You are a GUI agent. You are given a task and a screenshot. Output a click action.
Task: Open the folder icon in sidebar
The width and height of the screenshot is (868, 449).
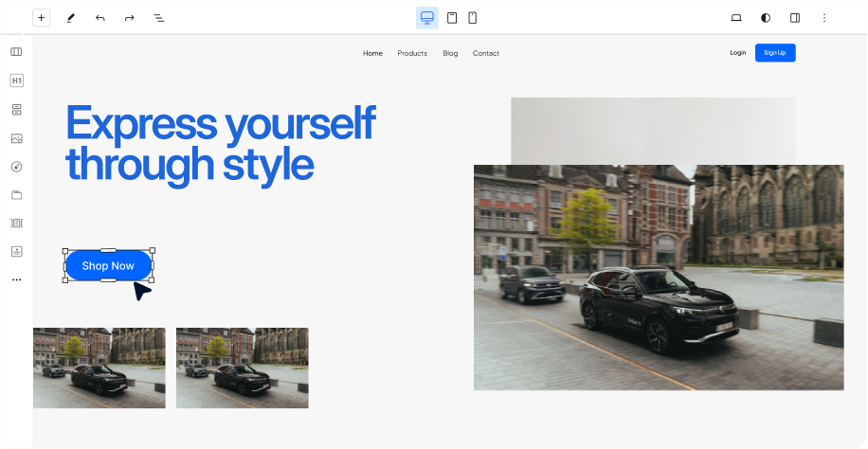(16, 195)
